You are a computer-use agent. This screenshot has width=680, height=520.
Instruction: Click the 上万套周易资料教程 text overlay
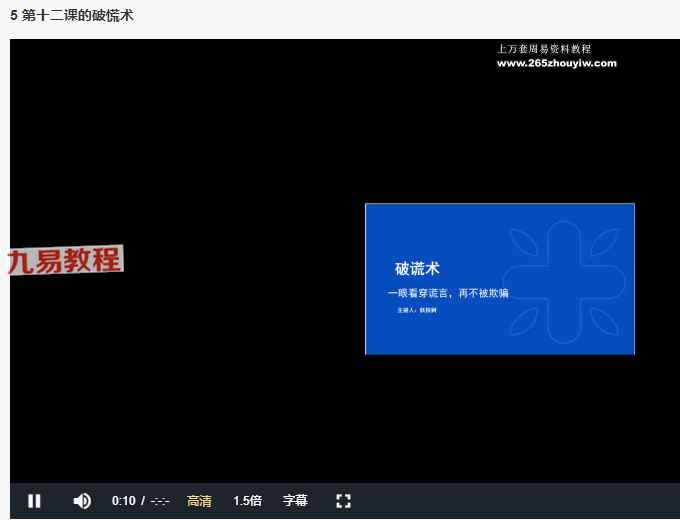pos(543,48)
